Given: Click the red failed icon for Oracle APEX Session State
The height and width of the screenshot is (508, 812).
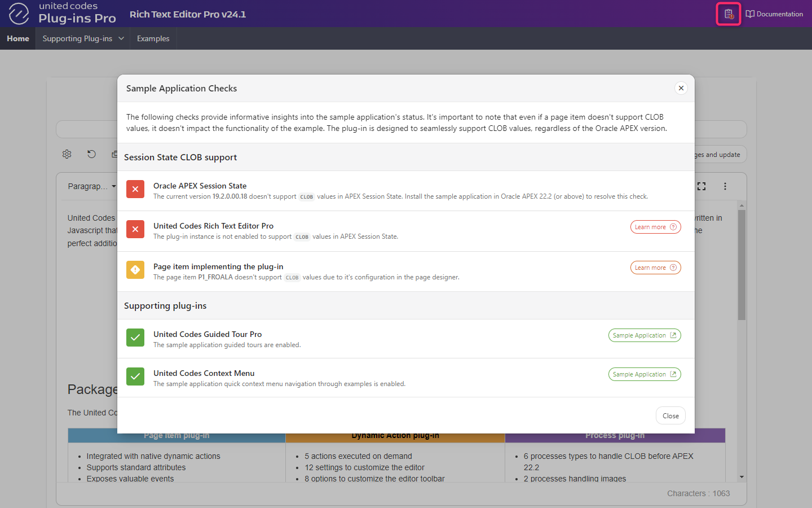Looking at the screenshot, I should click(x=135, y=189).
